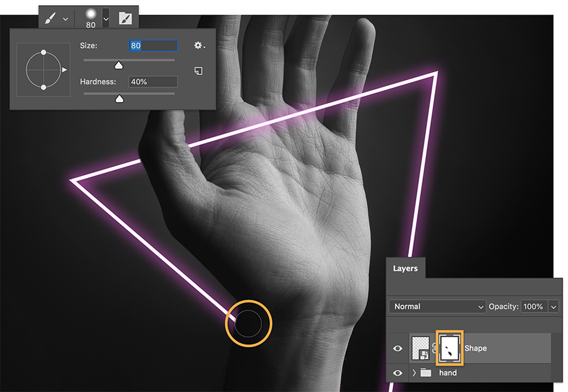Open the Normal blend mode dropdown

pyautogui.click(x=435, y=306)
